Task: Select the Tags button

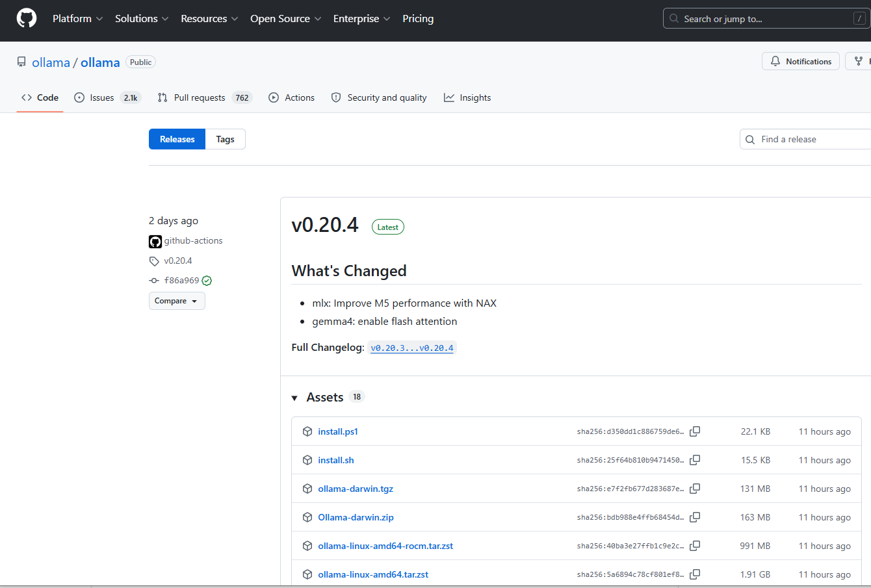Action: pyautogui.click(x=226, y=139)
